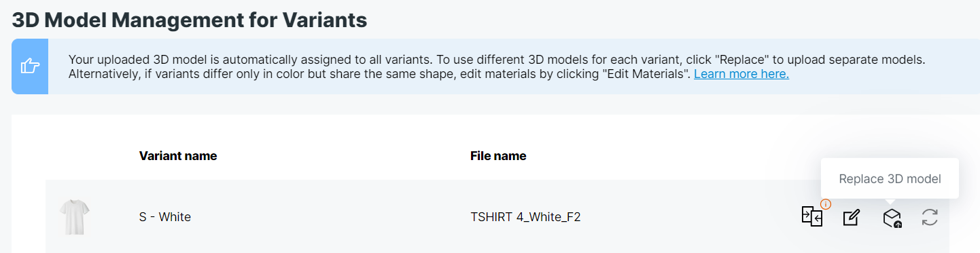
Task: Click the "Variant name" column header
Action: [178, 156]
